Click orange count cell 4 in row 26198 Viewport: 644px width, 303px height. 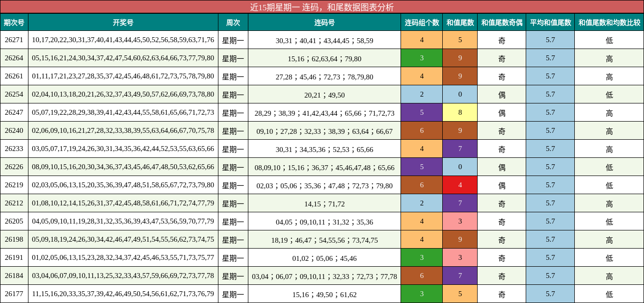point(422,239)
